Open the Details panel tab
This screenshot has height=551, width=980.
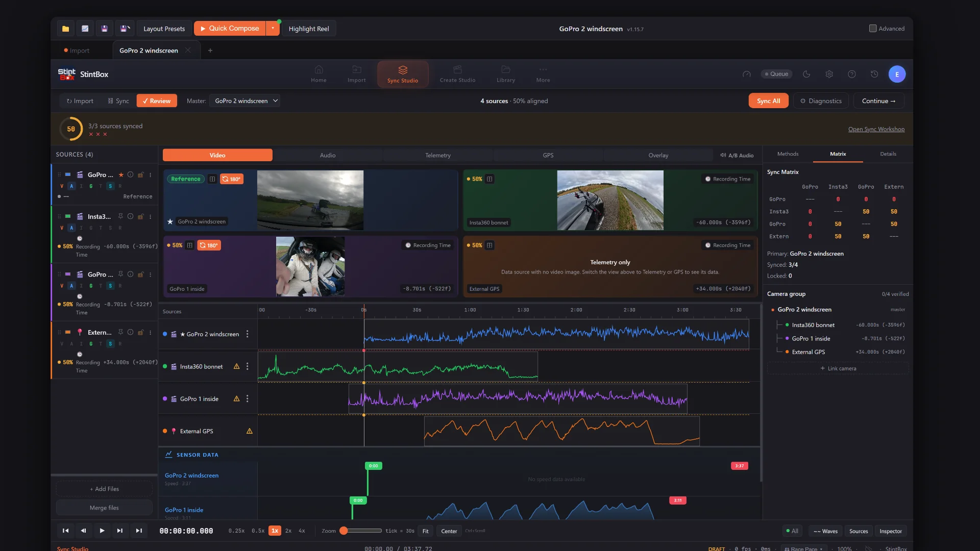coord(888,154)
